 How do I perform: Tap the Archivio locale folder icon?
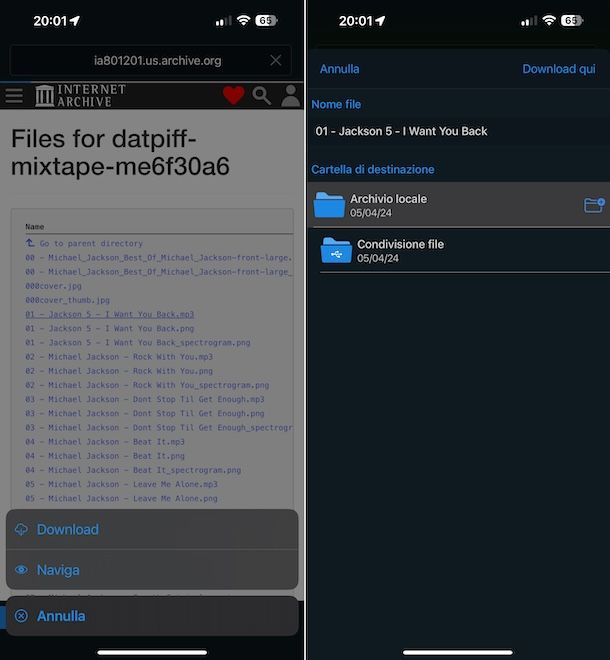[x=329, y=205]
